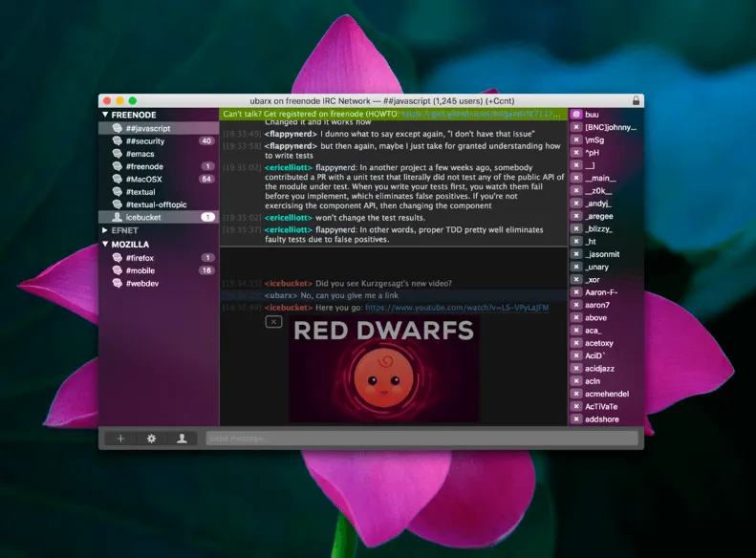Click <icebucket> nickname asking about Kurzgesagt
The image size is (756, 558).
point(289,284)
